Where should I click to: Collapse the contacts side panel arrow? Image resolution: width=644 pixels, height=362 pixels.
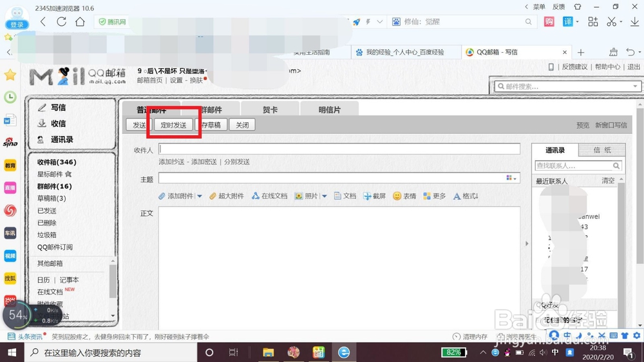[x=527, y=243]
